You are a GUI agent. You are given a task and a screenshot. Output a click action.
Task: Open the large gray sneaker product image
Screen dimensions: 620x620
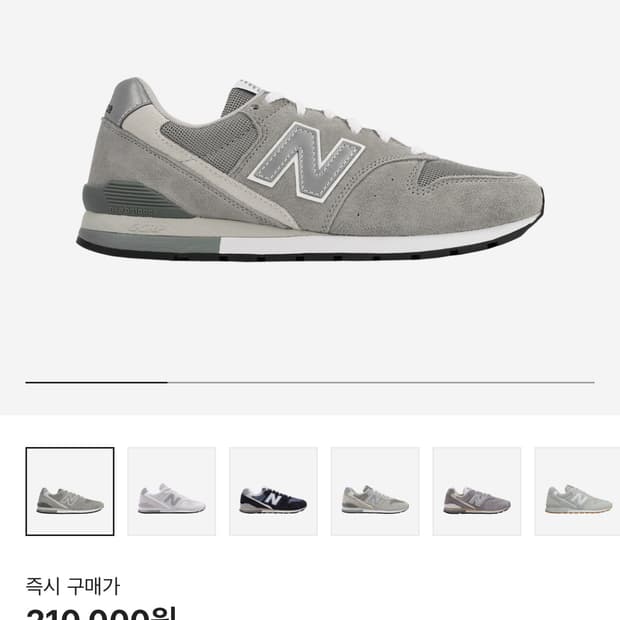tap(310, 170)
